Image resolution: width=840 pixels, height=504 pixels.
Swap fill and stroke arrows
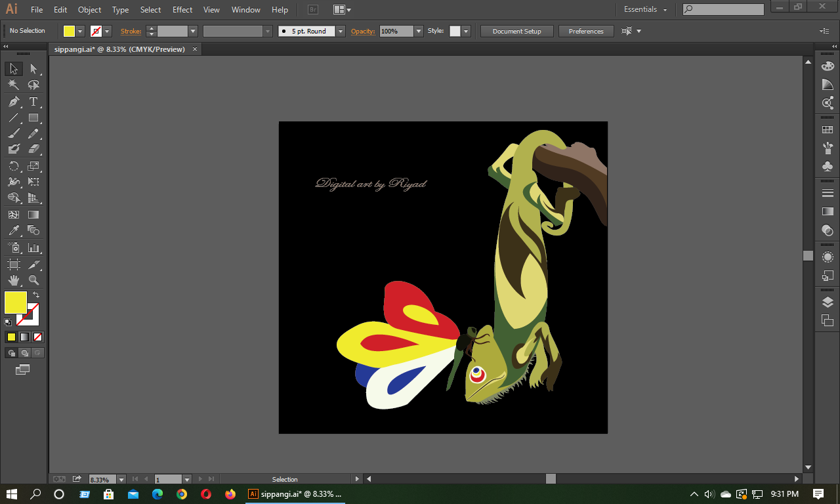coord(36,295)
